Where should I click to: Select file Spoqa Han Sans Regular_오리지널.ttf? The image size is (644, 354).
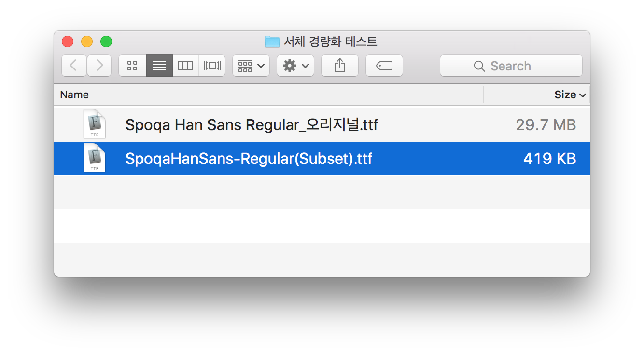click(322, 125)
